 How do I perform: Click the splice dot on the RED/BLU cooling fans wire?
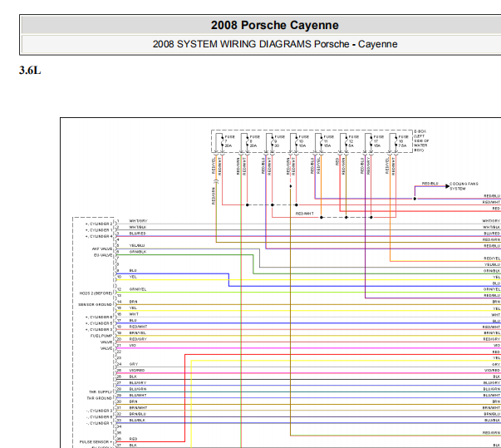tap(415, 199)
